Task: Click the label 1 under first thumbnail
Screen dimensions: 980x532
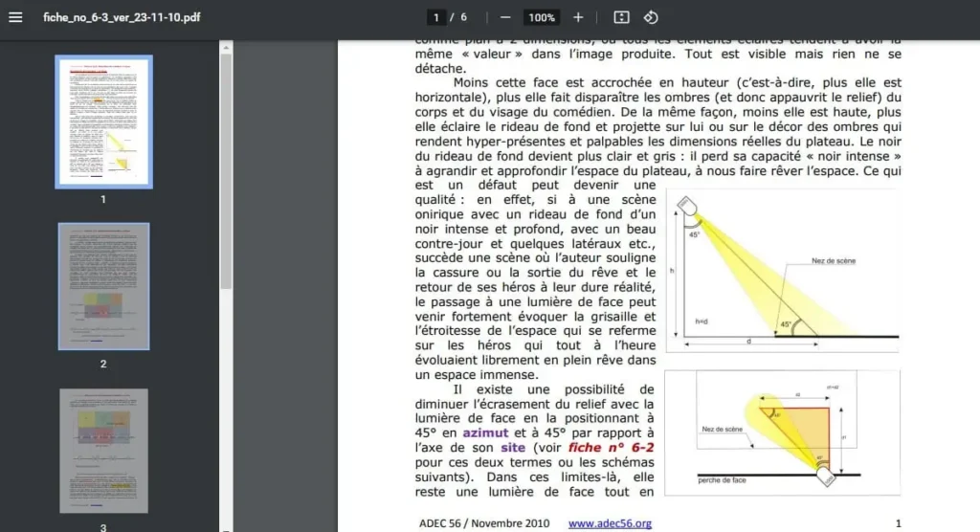Action: click(x=103, y=199)
